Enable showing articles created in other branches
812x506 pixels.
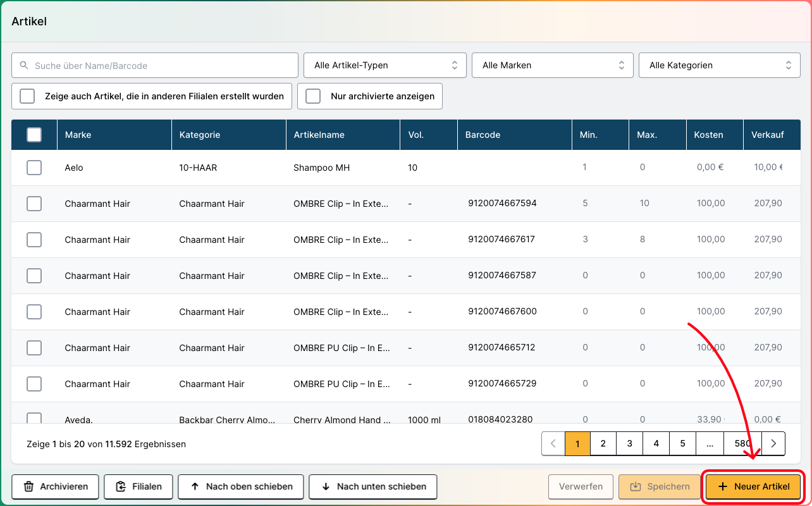point(27,96)
